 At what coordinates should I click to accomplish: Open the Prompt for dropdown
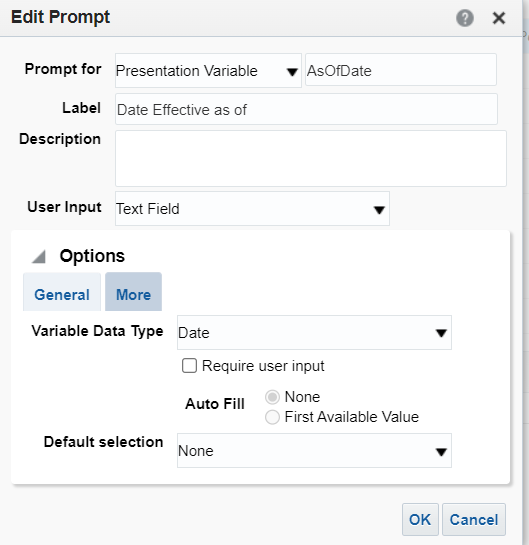click(208, 71)
